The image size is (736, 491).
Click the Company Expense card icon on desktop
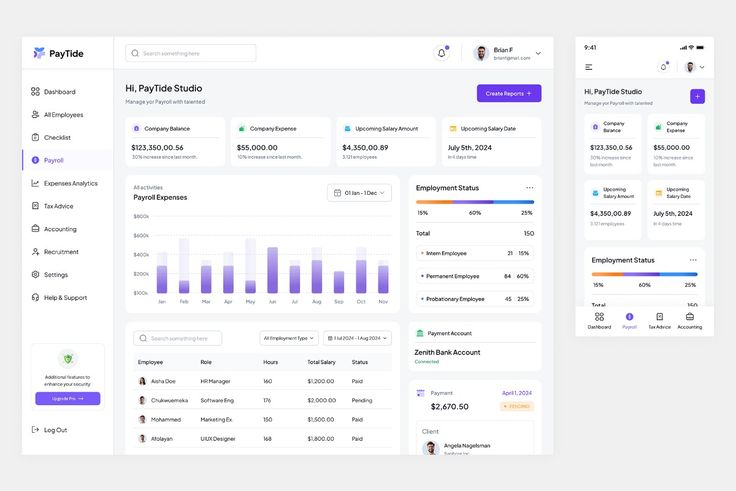(x=242, y=128)
